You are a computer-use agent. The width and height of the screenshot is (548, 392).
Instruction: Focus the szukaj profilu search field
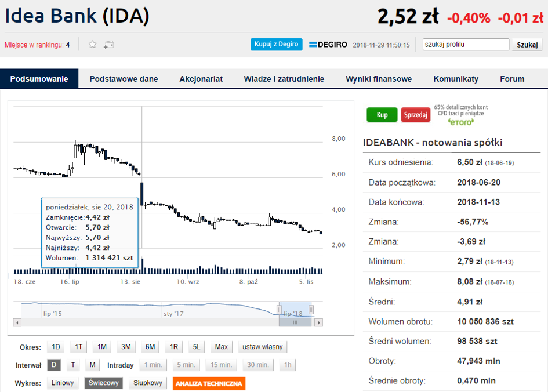click(x=466, y=45)
